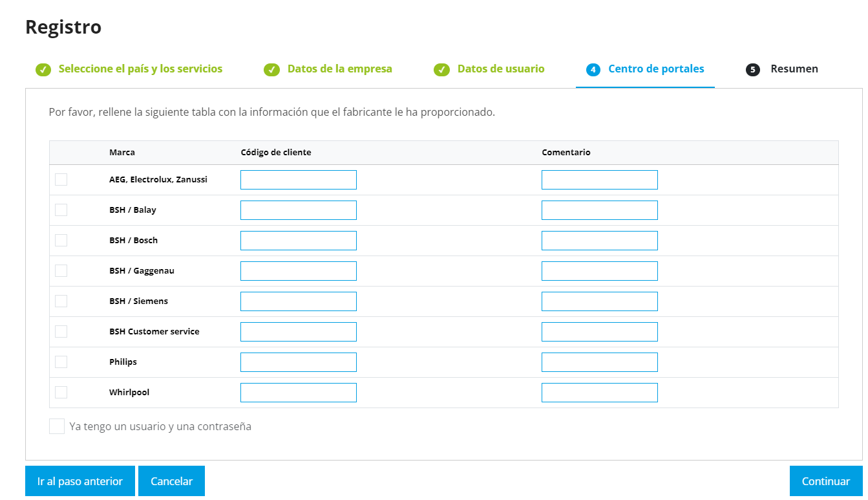Click the 'AEG, Electrolux, Zanussi' brand label
The height and width of the screenshot is (500, 868).
click(158, 180)
